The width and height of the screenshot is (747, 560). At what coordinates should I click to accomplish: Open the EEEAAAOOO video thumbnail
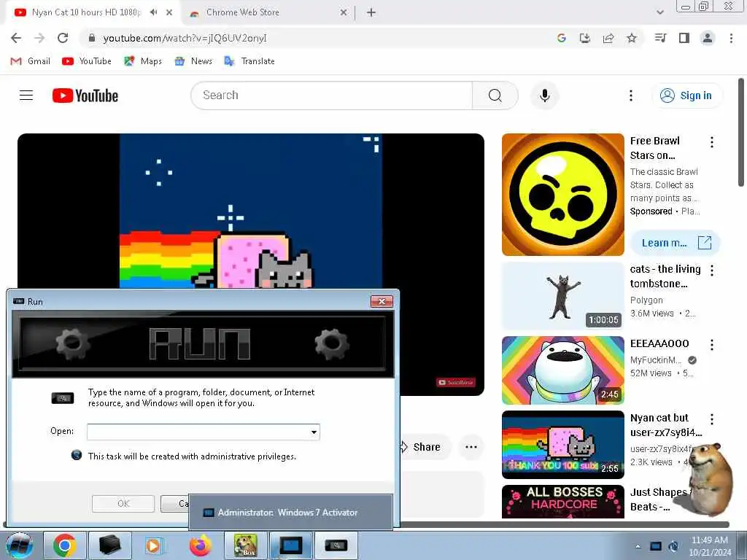pos(562,370)
